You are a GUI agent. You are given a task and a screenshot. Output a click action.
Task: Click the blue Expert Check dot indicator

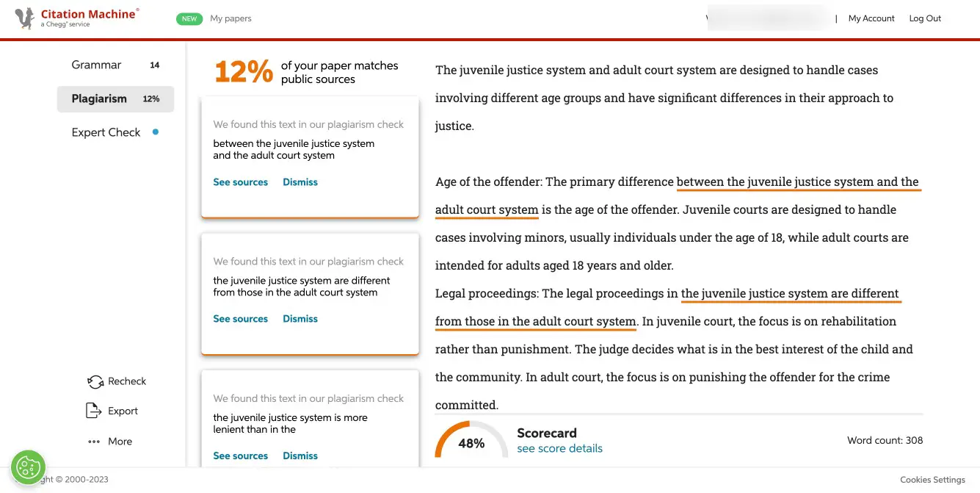coord(155,132)
